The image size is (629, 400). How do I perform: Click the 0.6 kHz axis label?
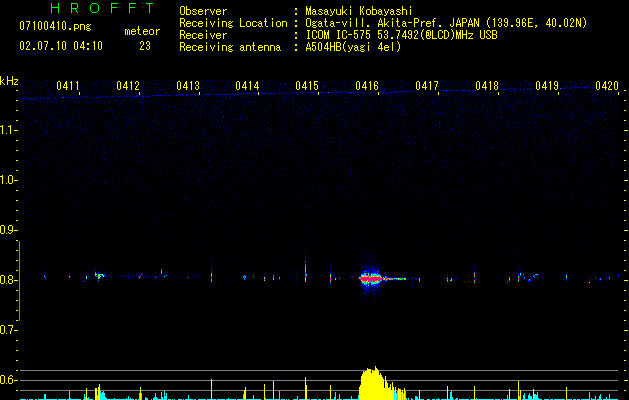click(x=9, y=380)
